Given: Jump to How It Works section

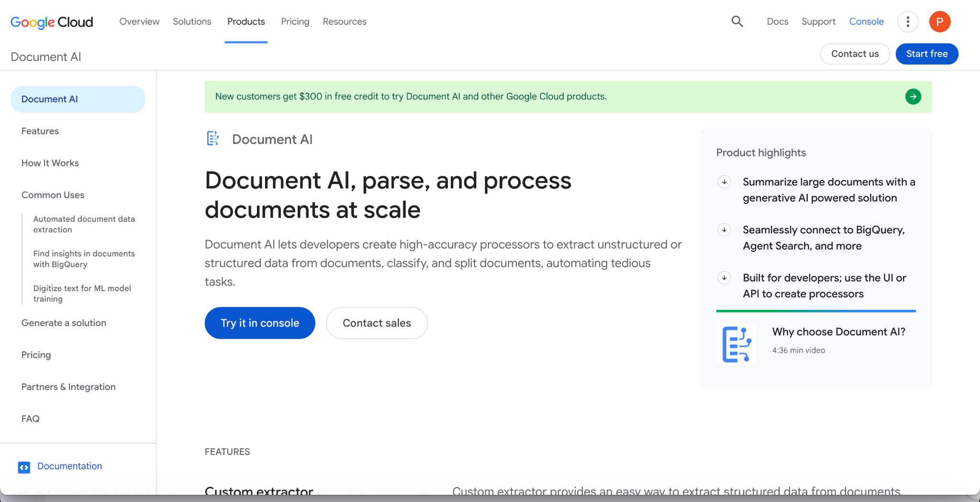Looking at the screenshot, I should (50, 163).
